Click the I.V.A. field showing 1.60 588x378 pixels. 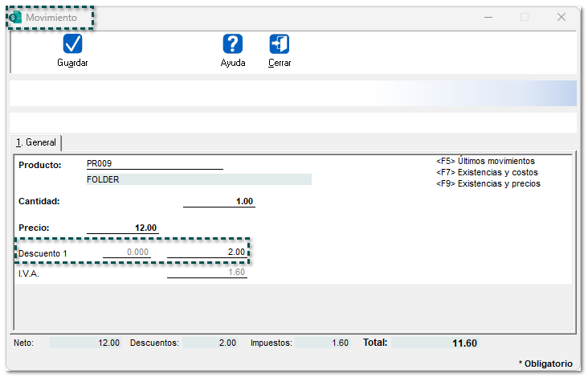coord(206,273)
